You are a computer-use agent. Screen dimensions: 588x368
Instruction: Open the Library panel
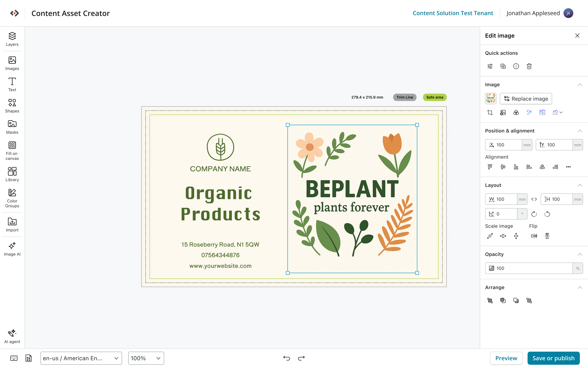pyautogui.click(x=12, y=174)
